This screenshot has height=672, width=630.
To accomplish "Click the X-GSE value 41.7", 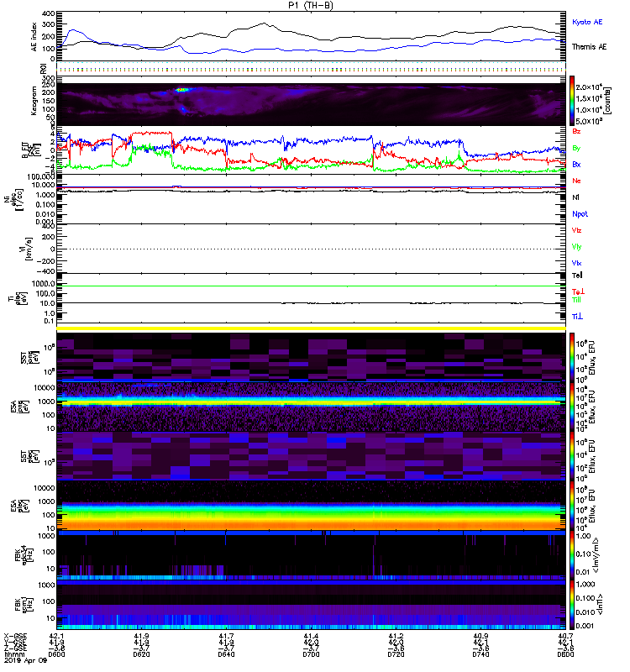I will [x=226, y=637].
